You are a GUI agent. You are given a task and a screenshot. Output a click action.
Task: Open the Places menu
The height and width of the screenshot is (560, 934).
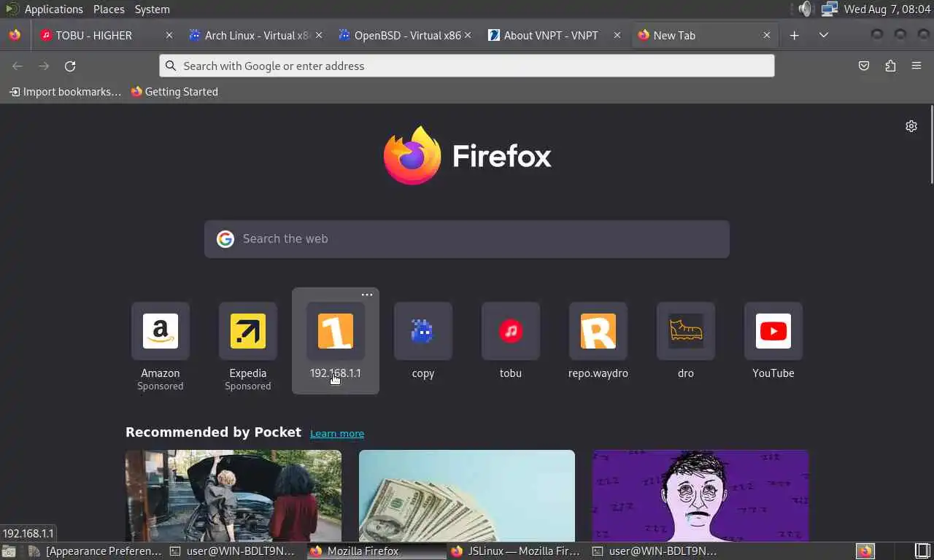(109, 9)
